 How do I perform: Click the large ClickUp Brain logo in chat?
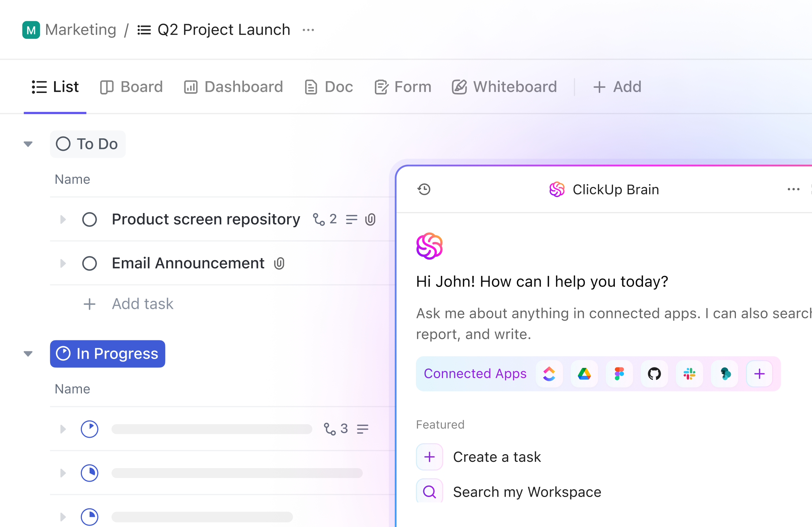point(429,246)
